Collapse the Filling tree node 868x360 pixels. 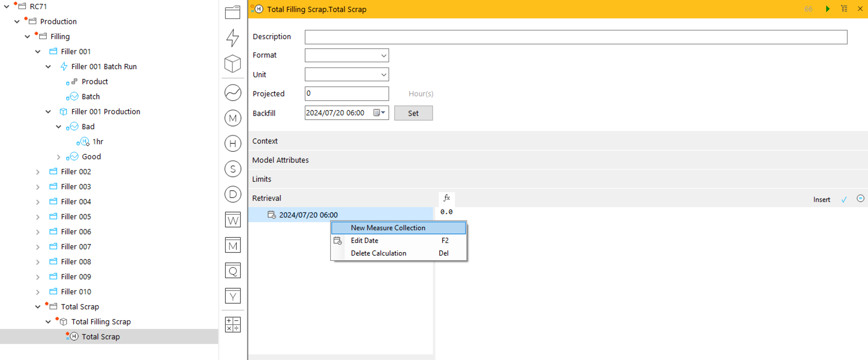pos(27,36)
